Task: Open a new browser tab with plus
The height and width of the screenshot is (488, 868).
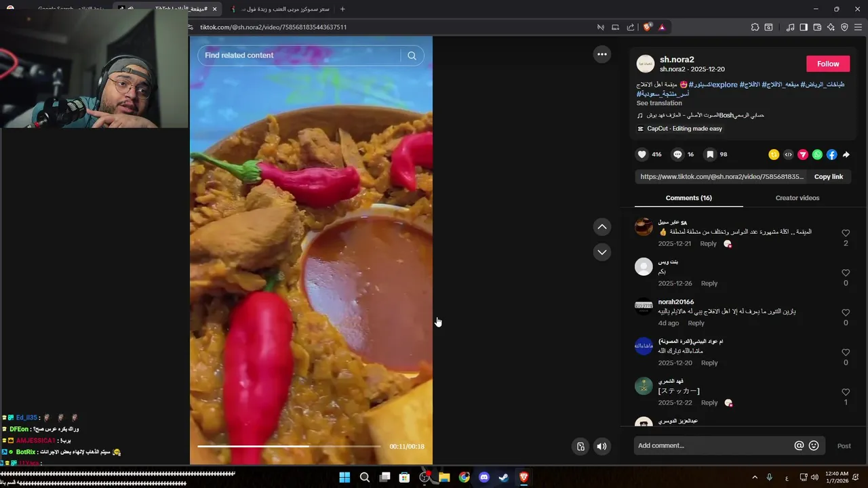Action: [342, 9]
